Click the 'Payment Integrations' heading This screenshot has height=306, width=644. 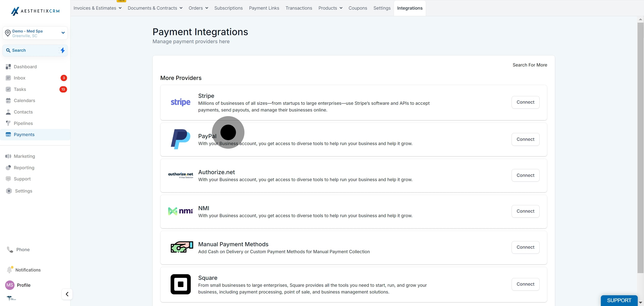click(200, 32)
